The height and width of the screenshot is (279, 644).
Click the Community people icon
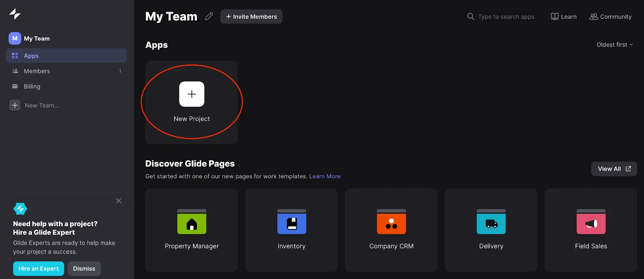pyautogui.click(x=594, y=17)
